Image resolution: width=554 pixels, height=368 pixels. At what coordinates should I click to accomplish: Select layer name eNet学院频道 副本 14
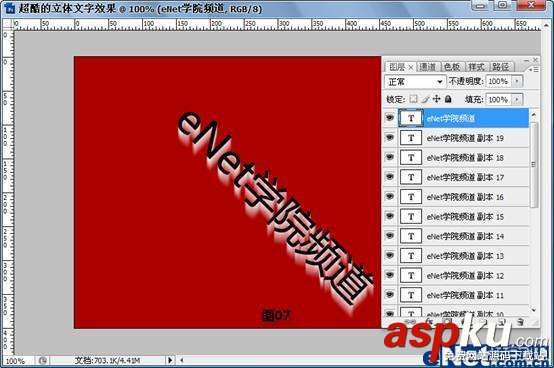click(x=465, y=236)
